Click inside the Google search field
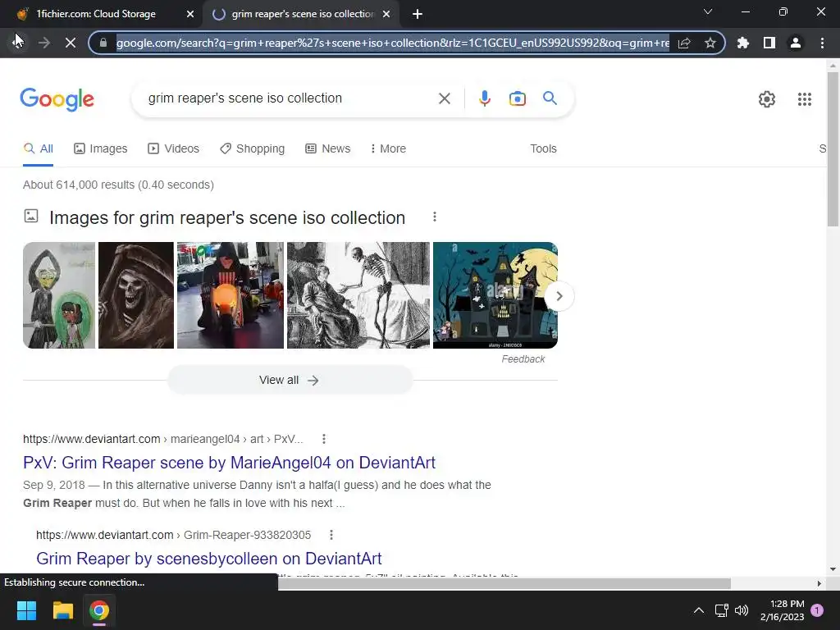 click(x=290, y=98)
